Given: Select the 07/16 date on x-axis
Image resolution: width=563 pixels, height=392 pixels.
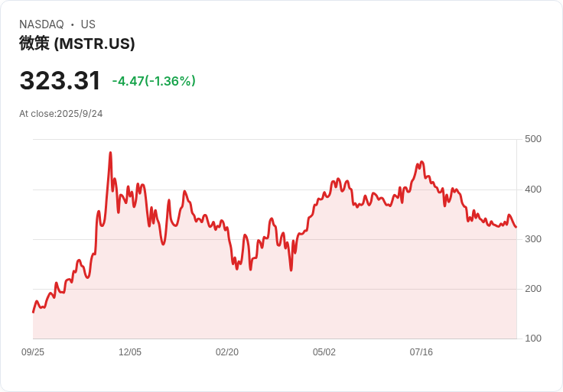Looking at the screenshot, I should 421,352.
